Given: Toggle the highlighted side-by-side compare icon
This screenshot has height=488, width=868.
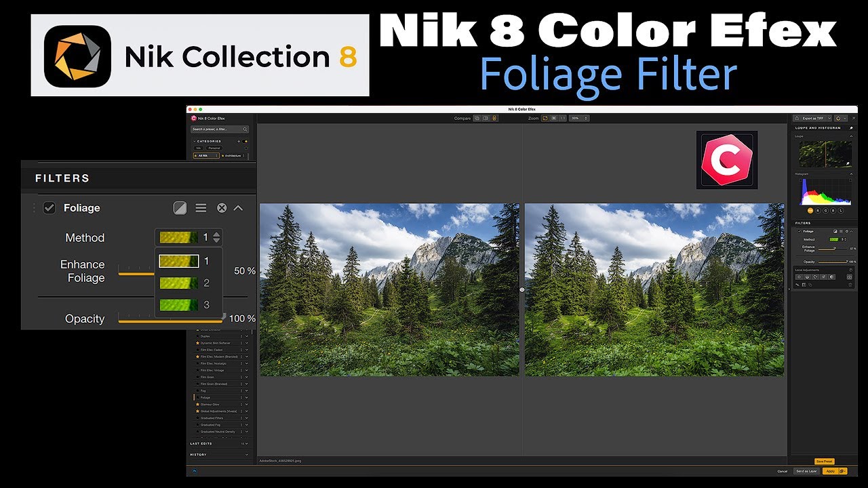Looking at the screenshot, I should pos(494,118).
